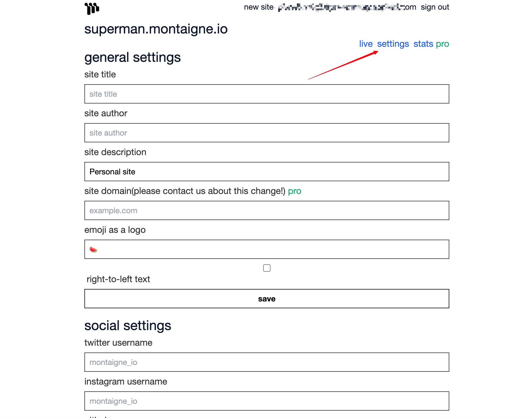This screenshot has width=532, height=418.
Task: Open the live site link
Action: point(366,44)
